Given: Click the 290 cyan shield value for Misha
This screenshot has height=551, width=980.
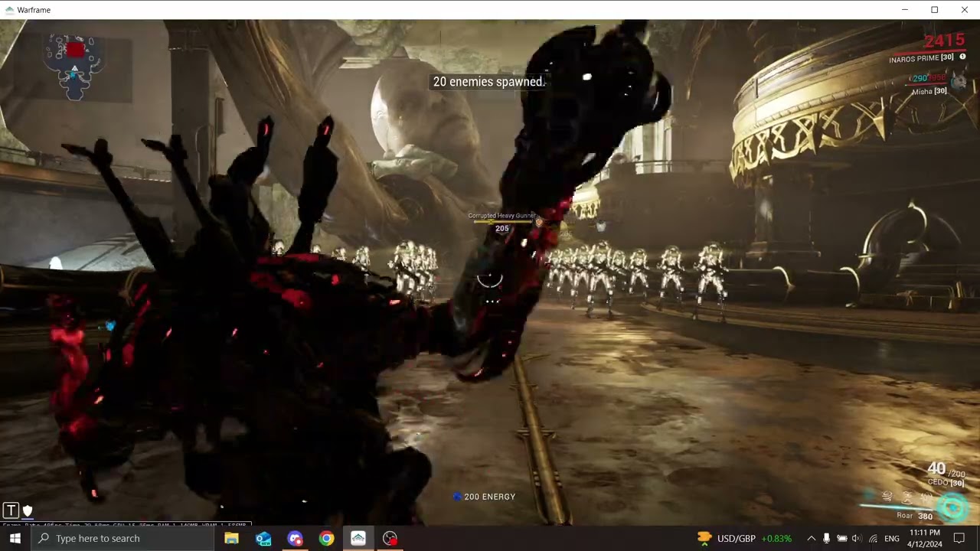Looking at the screenshot, I should (x=920, y=78).
